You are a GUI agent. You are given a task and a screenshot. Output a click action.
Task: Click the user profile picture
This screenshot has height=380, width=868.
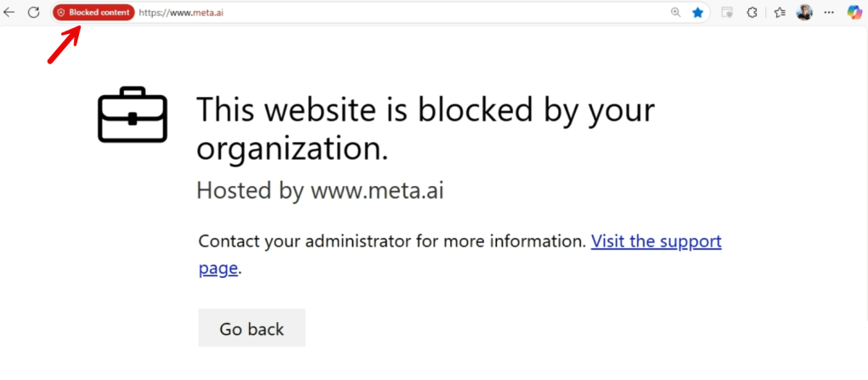point(804,13)
